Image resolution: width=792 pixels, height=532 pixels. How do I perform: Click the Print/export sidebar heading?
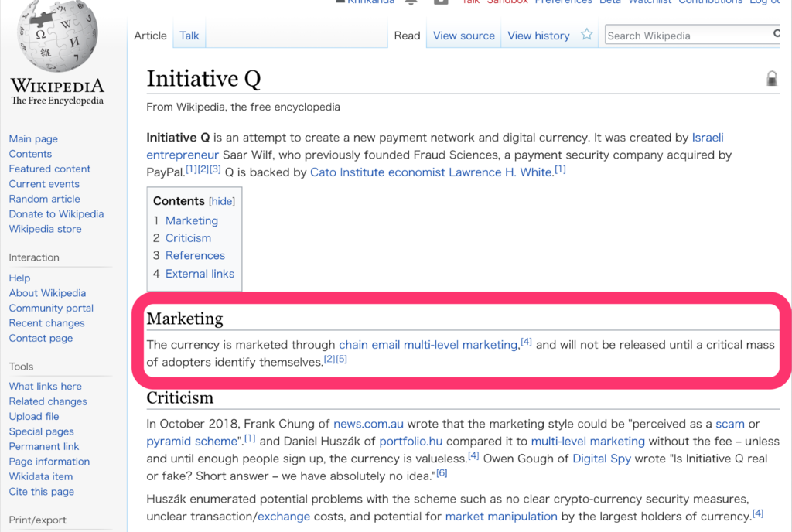pyautogui.click(x=37, y=520)
